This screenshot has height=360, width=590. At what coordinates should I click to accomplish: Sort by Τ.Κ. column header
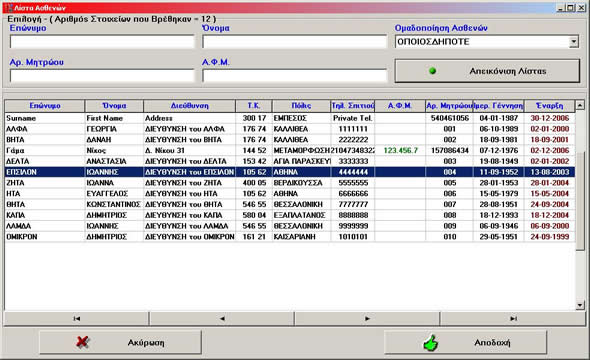[x=254, y=106]
